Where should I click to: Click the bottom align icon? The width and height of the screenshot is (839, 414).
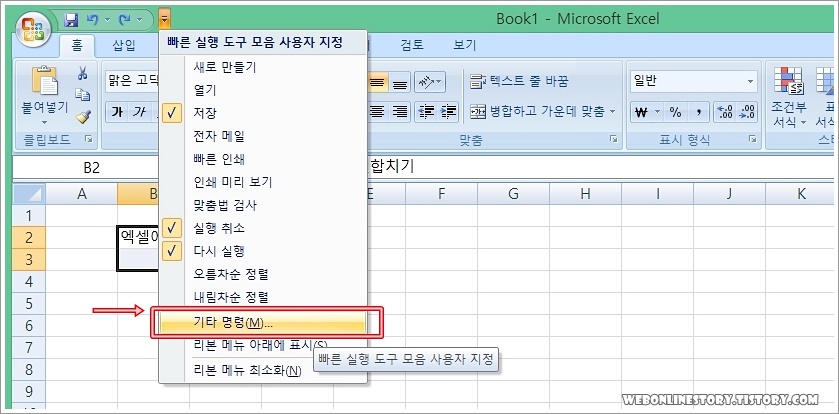point(400,82)
